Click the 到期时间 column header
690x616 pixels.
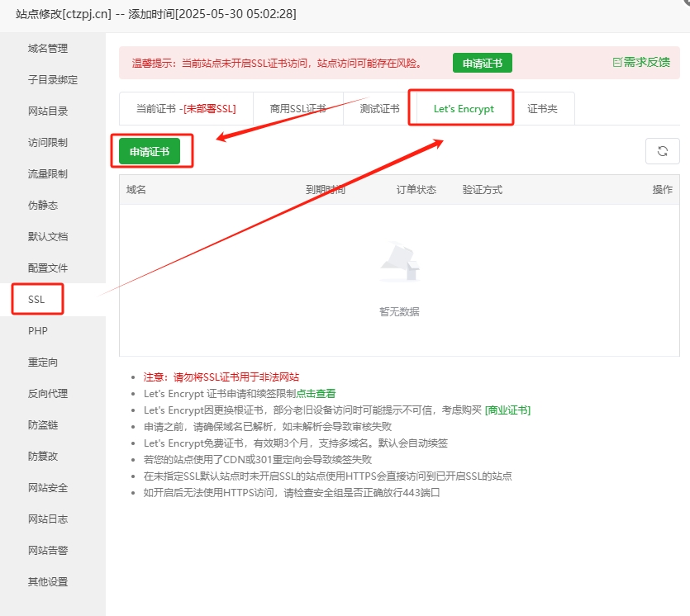click(x=325, y=190)
